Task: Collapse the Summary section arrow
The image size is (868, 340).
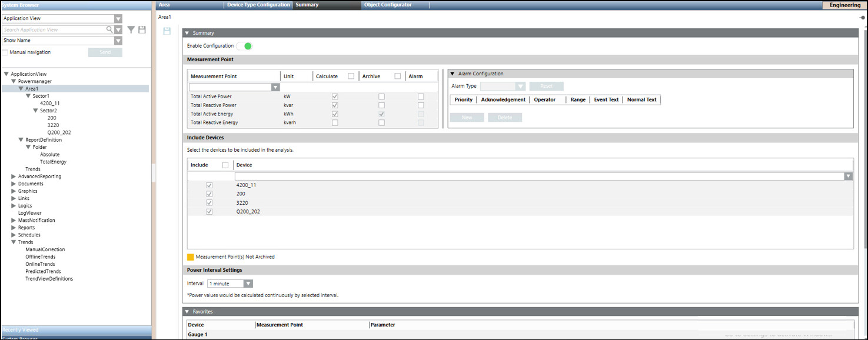Action: click(x=187, y=33)
